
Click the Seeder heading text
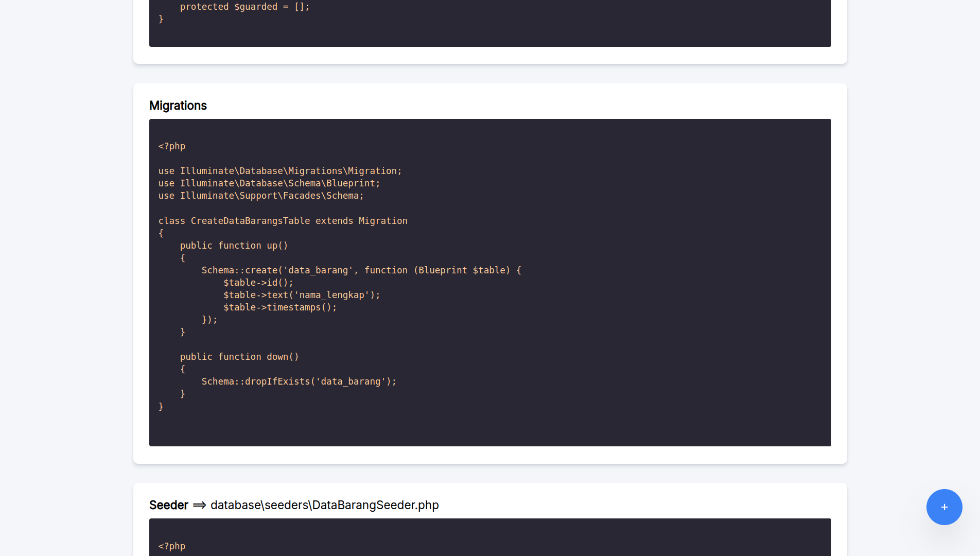tap(168, 505)
